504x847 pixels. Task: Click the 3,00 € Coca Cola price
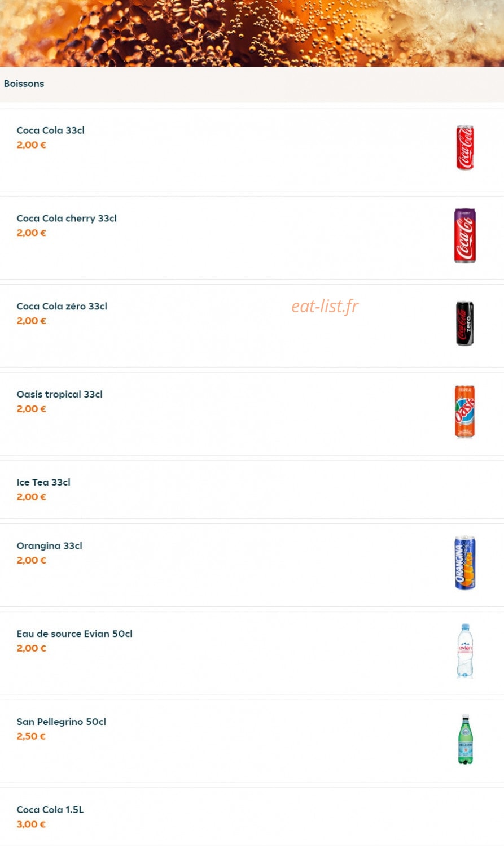[x=31, y=824]
